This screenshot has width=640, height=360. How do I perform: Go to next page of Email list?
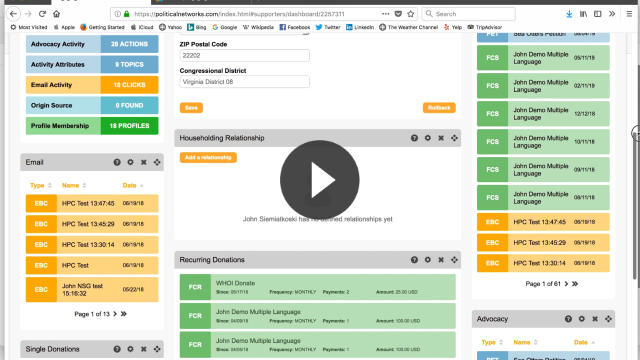coord(115,314)
